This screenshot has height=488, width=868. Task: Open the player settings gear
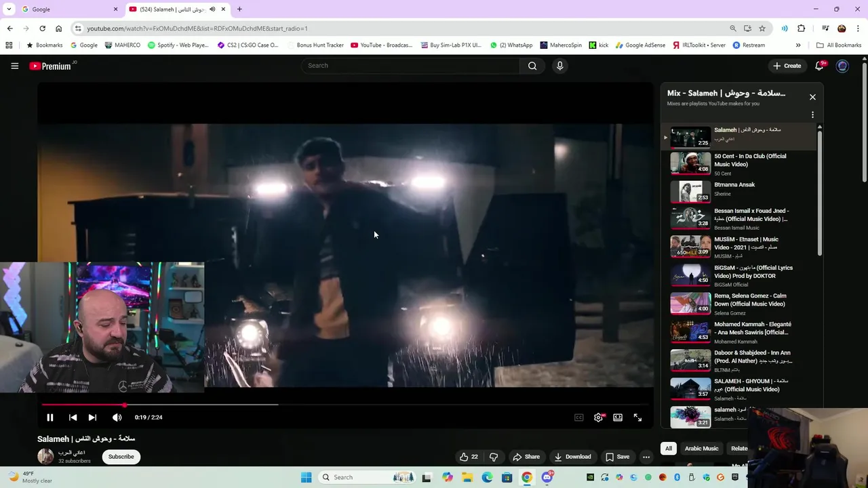(x=598, y=418)
